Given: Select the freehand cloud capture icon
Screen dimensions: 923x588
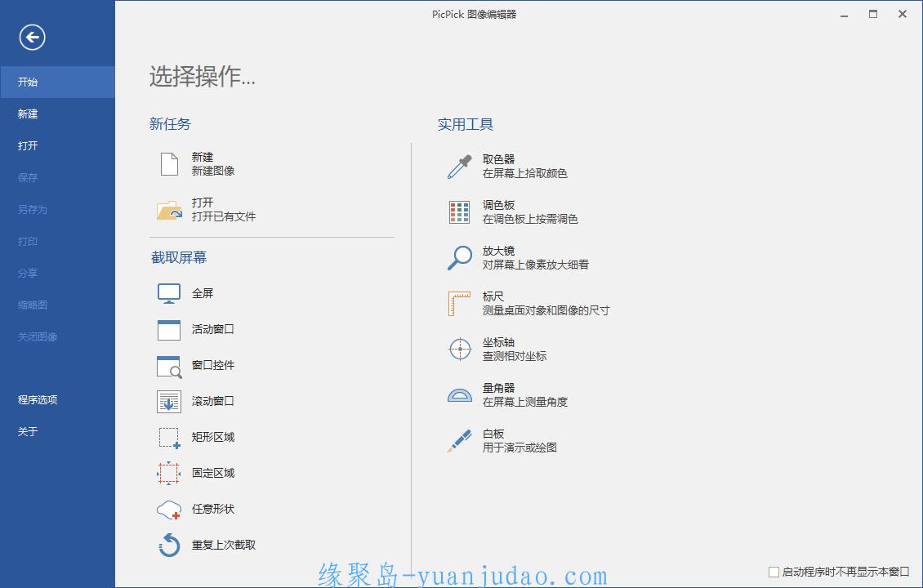Looking at the screenshot, I should [x=169, y=510].
